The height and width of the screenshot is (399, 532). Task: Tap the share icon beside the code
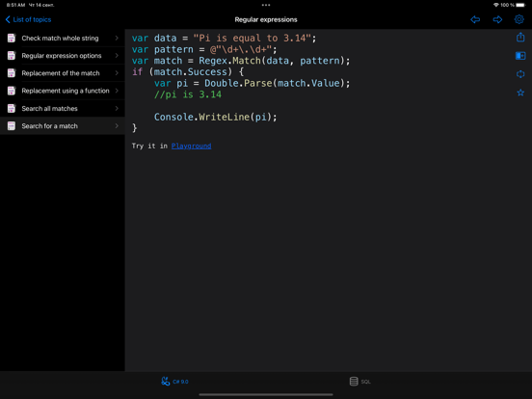pos(520,37)
